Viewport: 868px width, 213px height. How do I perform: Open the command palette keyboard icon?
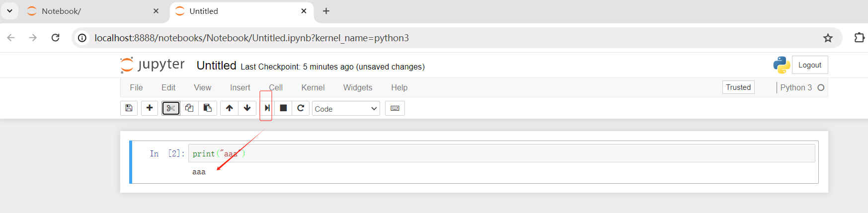click(395, 108)
